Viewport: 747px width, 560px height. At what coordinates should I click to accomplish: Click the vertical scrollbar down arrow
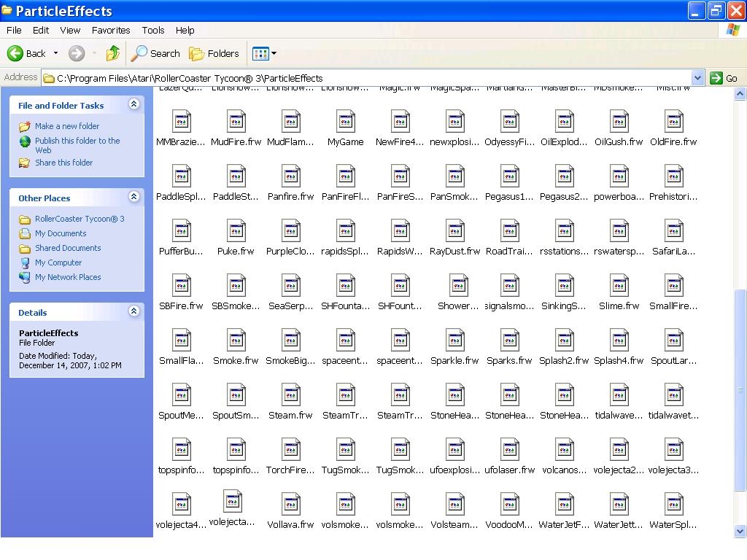pyautogui.click(x=740, y=532)
